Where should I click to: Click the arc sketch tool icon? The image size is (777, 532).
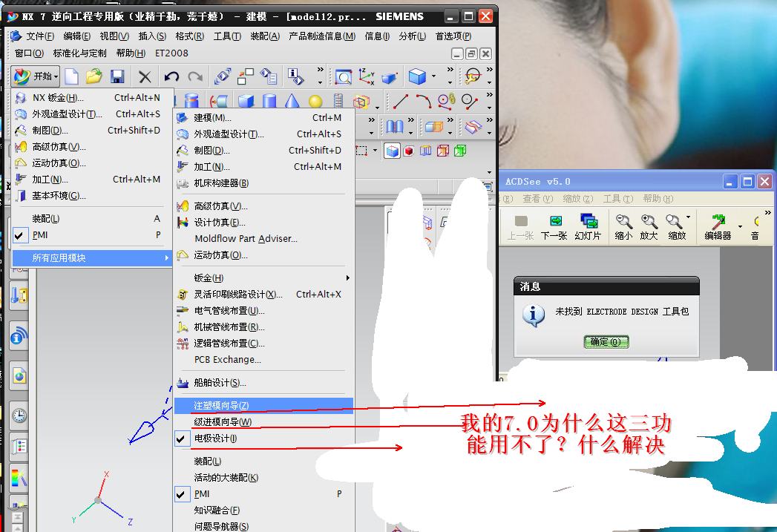point(424,101)
